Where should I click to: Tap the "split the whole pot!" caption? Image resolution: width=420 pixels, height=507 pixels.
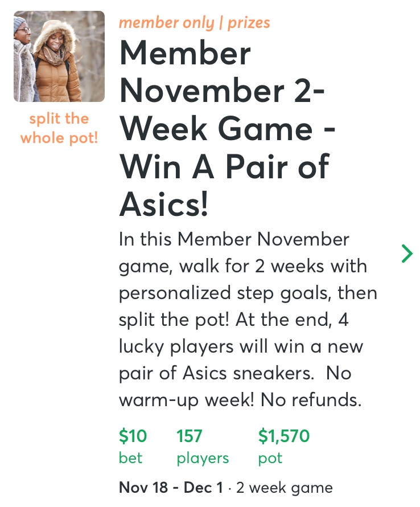(59, 128)
